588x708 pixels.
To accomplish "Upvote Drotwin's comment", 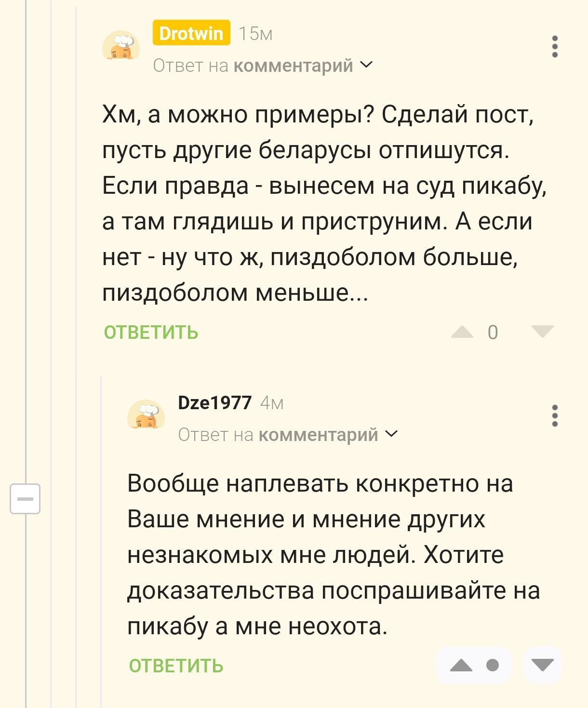I will click(462, 332).
